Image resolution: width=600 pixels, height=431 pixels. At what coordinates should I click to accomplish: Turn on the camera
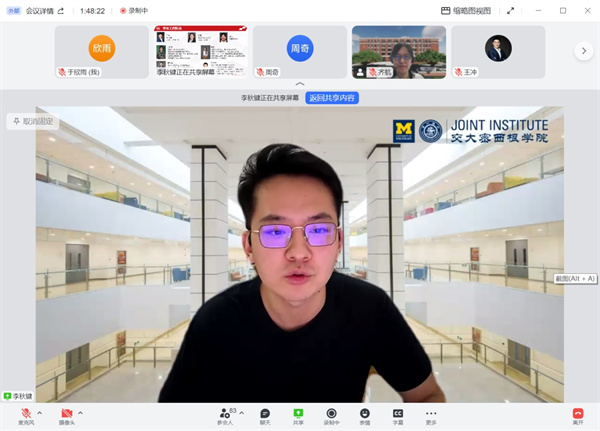[x=67, y=414]
